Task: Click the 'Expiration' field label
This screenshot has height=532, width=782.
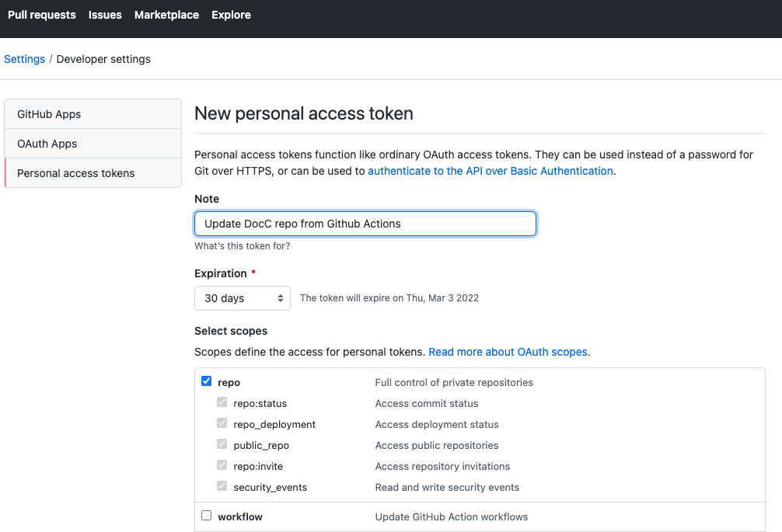Action: (x=221, y=273)
